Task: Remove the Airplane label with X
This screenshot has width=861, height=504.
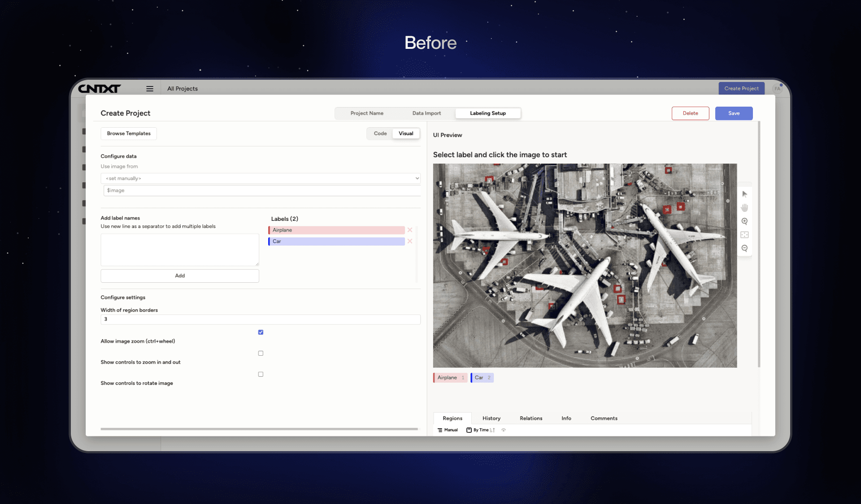Action: (x=410, y=230)
